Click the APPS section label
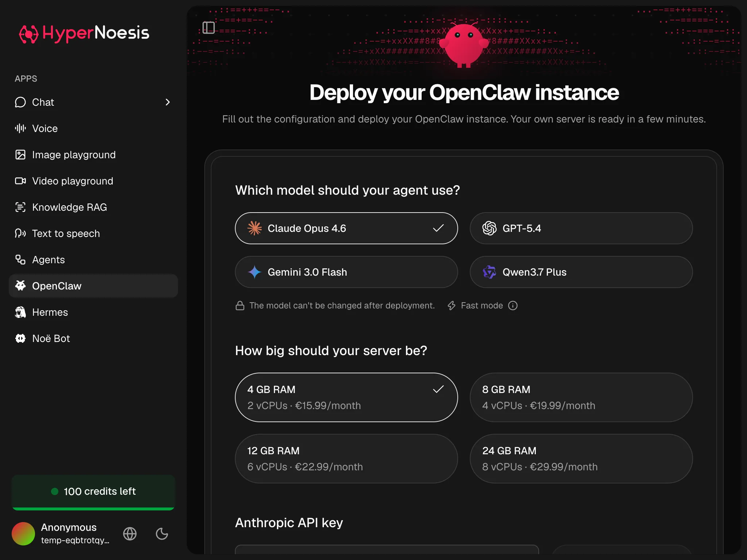Image resolution: width=747 pixels, height=560 pixels. (x=26, y=79)
